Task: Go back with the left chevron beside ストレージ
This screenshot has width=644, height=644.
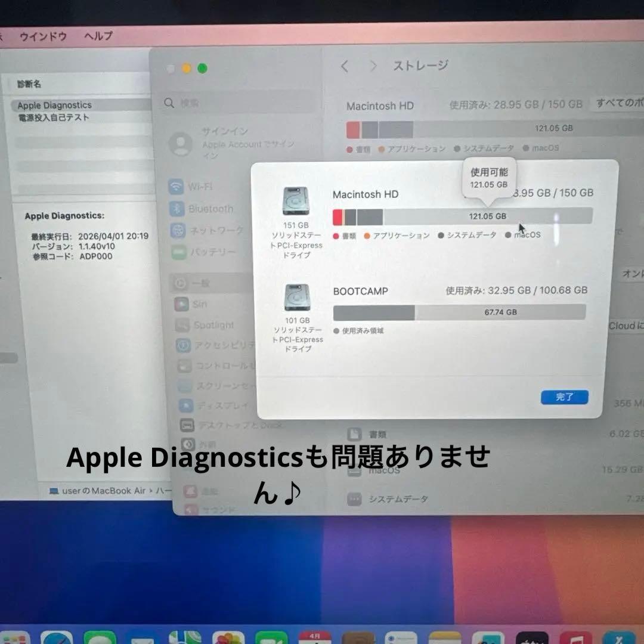Action: point(345,66)
